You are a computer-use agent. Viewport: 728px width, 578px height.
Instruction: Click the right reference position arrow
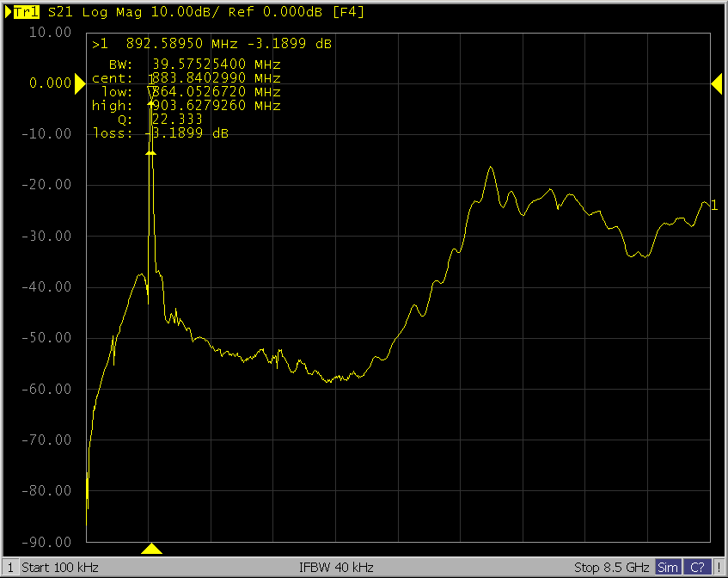[716, 83]
